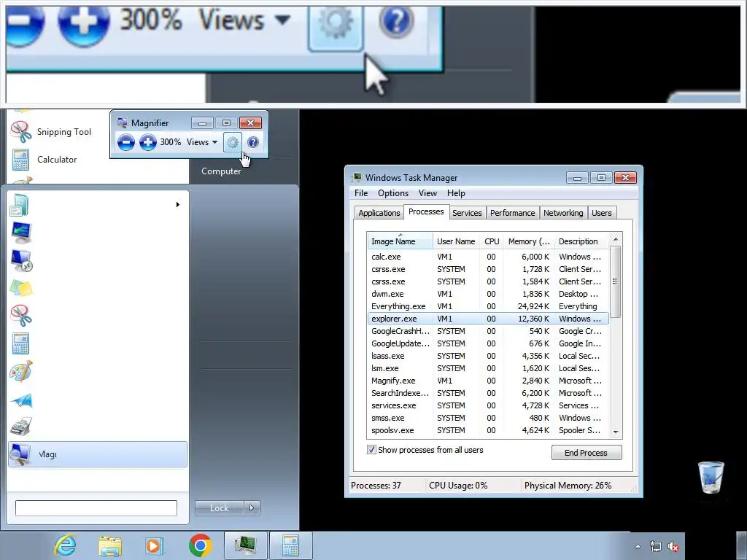Select the explorer.exe process row

(488, 319)
